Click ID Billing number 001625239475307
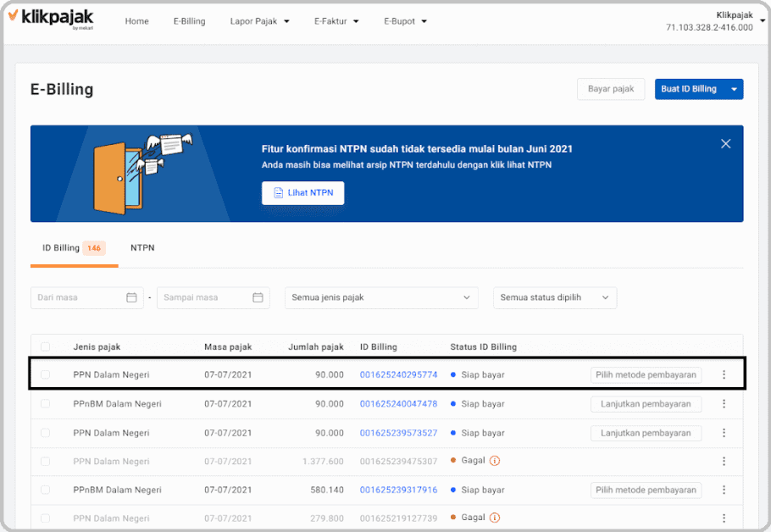 tap(398, 461)
